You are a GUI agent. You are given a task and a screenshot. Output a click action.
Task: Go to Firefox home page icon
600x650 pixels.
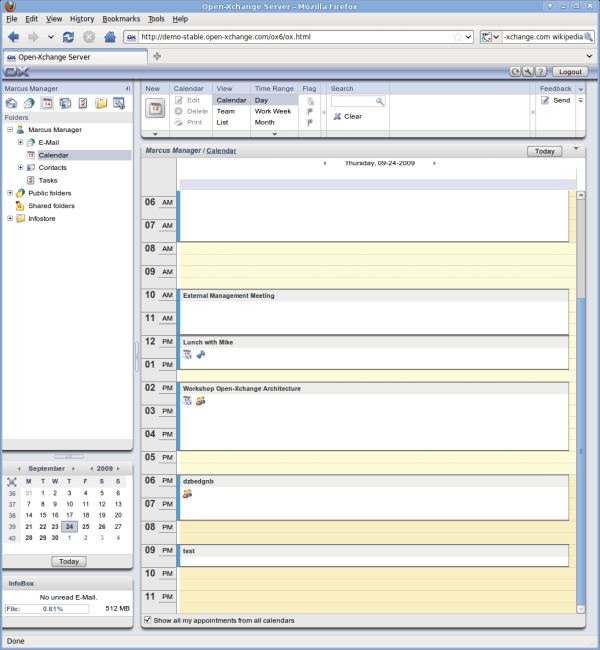(x=110, y=37)
